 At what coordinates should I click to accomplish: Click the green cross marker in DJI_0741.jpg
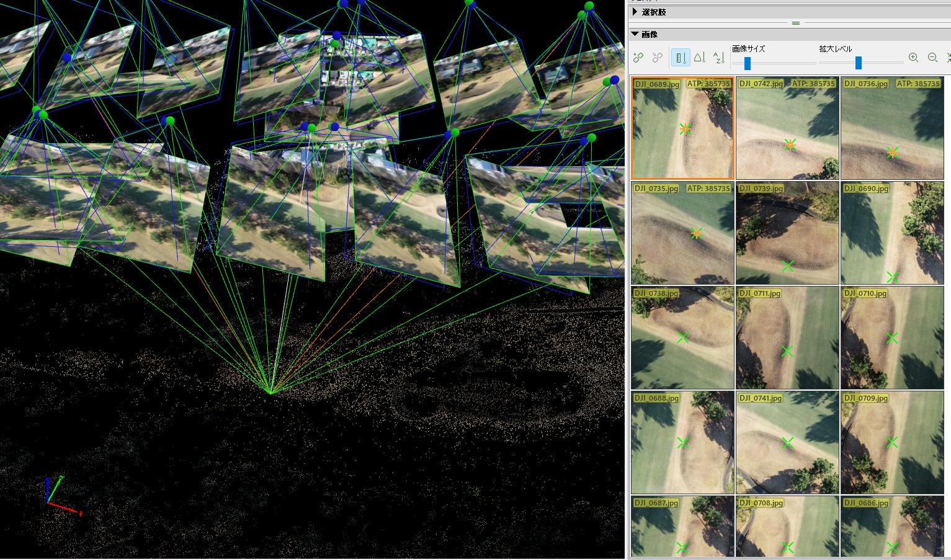click(x=788, y=443)
